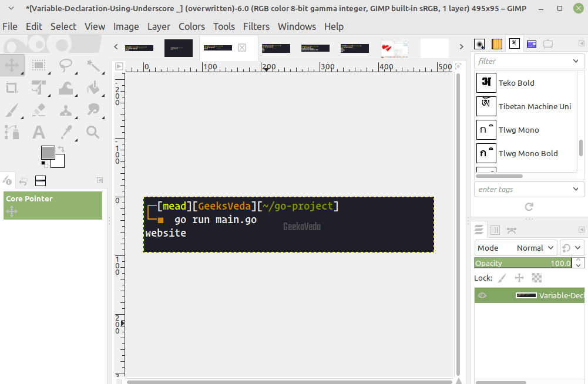Close the current image tab
The height and width of the screenshot is (384, 588).
click(x=242, y=48)
